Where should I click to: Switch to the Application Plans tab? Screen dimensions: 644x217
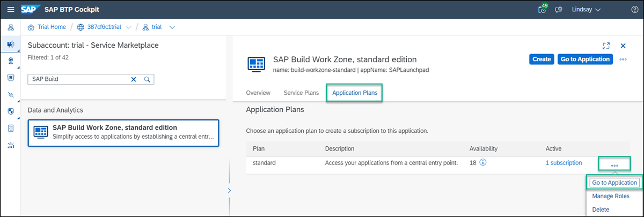coord(354,93)
